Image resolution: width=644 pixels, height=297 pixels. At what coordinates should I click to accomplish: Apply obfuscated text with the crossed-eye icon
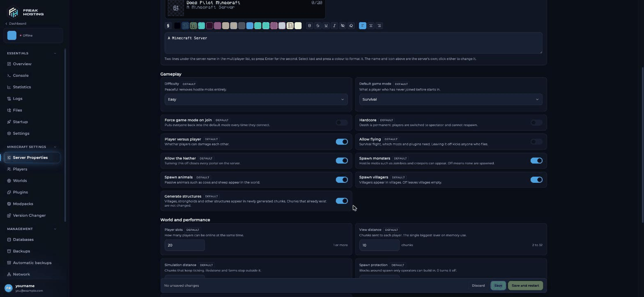[343, 25]
